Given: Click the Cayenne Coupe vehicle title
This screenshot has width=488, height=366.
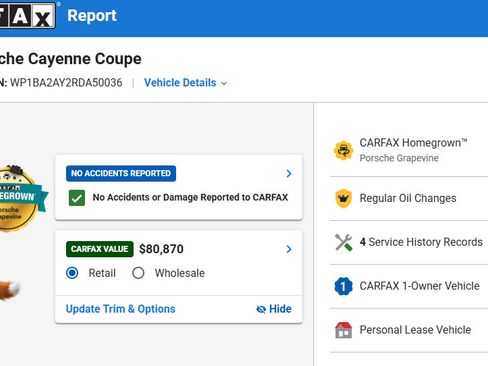Looking at the screenshot, I should point(71,59).
